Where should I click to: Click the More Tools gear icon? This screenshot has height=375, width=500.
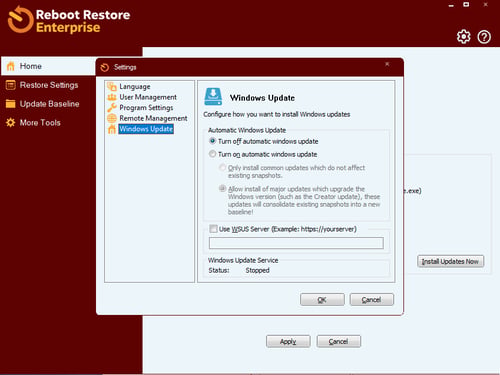point(11,122)
